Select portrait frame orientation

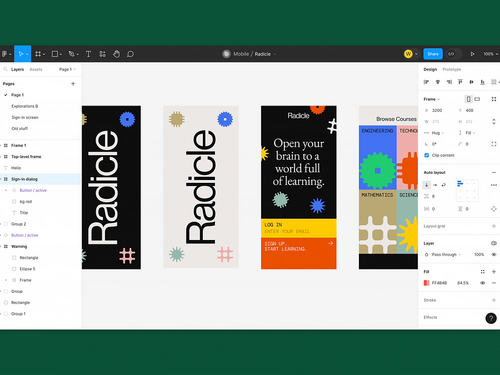point(468,99)
